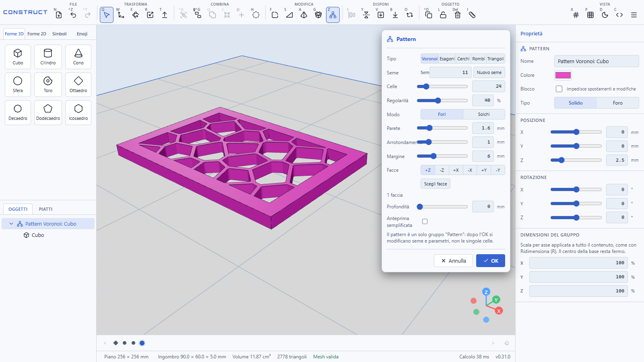Collapse the Pattern Voronoi: Cubo tree node
The height and width of the screenshot is (362, 644).
pos(11,224)
